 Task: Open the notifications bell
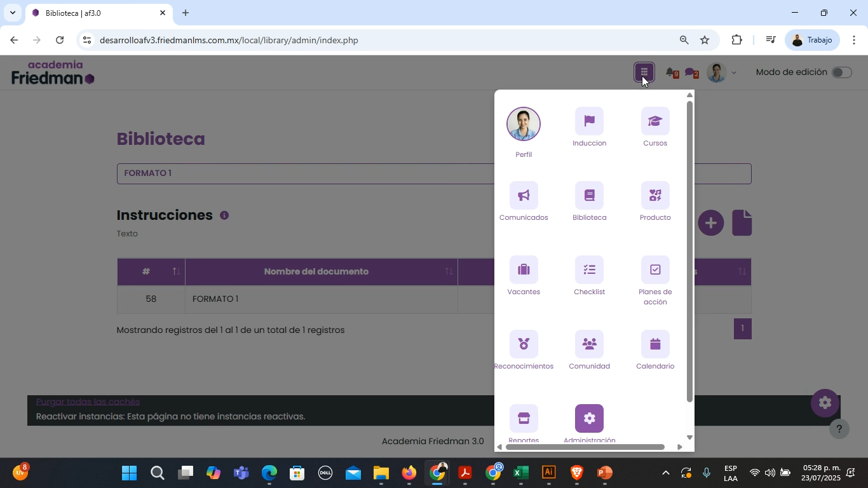point(670,72)
